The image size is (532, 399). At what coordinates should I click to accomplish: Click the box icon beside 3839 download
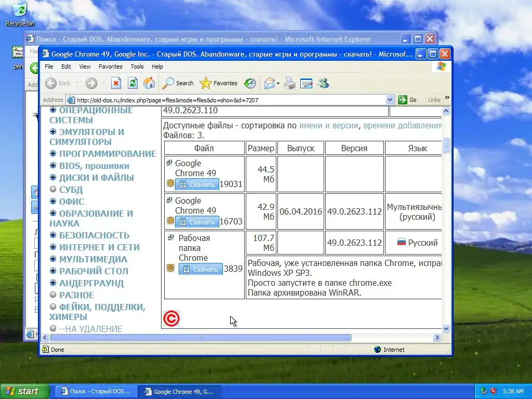pos(170,268)
